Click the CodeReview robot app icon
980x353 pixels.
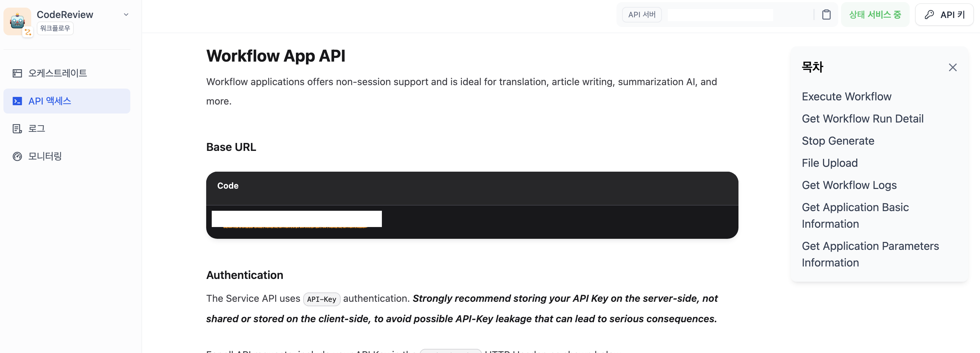tap(17, 21)
